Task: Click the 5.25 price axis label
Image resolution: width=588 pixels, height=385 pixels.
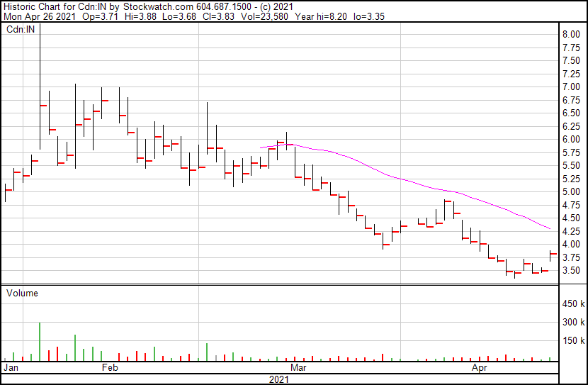Action: pyautogui.click(x=571, y=179)
